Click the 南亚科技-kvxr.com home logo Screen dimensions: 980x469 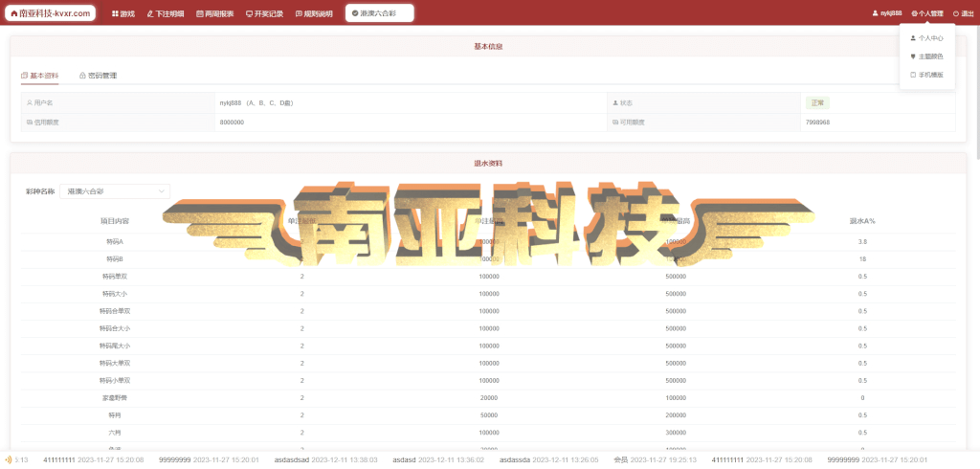(50, 13)
